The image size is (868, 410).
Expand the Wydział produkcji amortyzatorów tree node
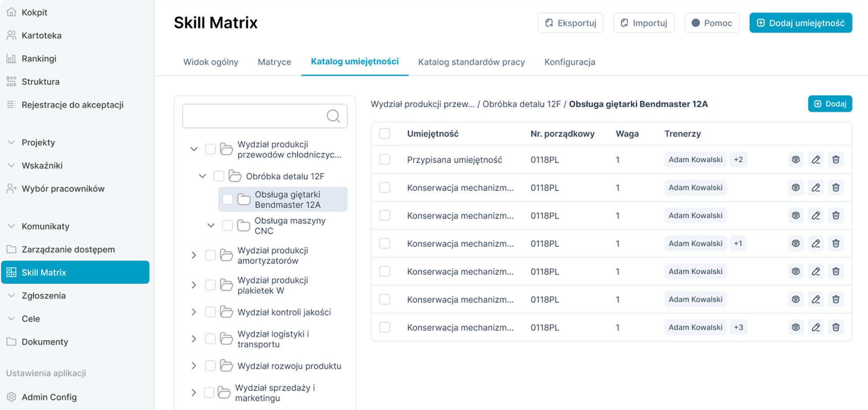pyautogui.click(x=194, y=255)
